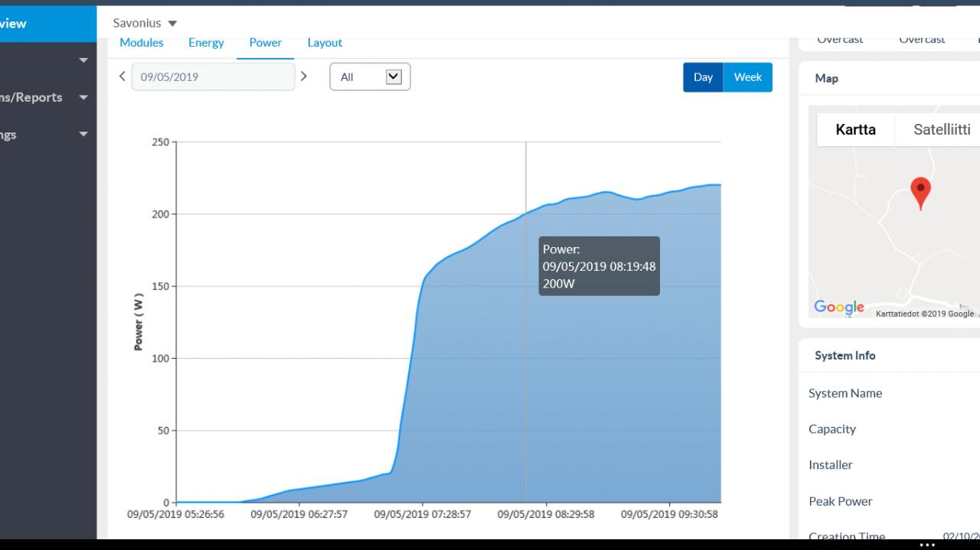Screen dimensions: 980x550
Task: Expand the sidebar arrow beside 'ngs'
Action: [x=83, y=135]
